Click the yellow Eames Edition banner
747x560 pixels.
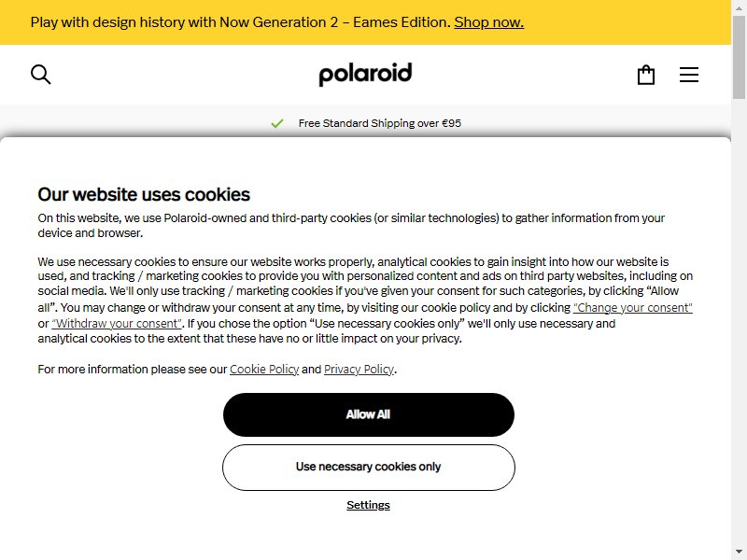pyautogui.click(x=365, y=22)
